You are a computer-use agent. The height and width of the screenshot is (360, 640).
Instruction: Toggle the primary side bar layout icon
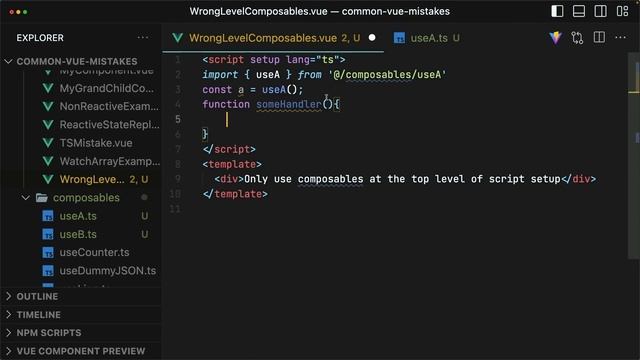[x=557, y=11]
